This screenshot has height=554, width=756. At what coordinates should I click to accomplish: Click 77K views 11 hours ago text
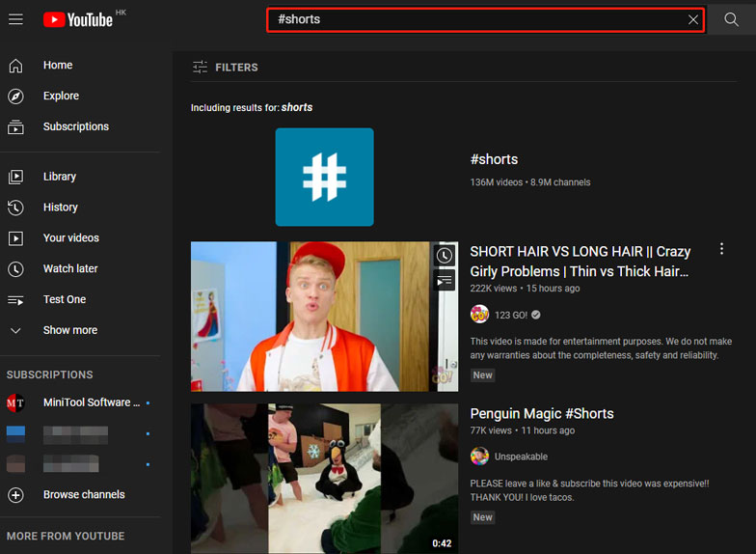[x=523, y=430]
